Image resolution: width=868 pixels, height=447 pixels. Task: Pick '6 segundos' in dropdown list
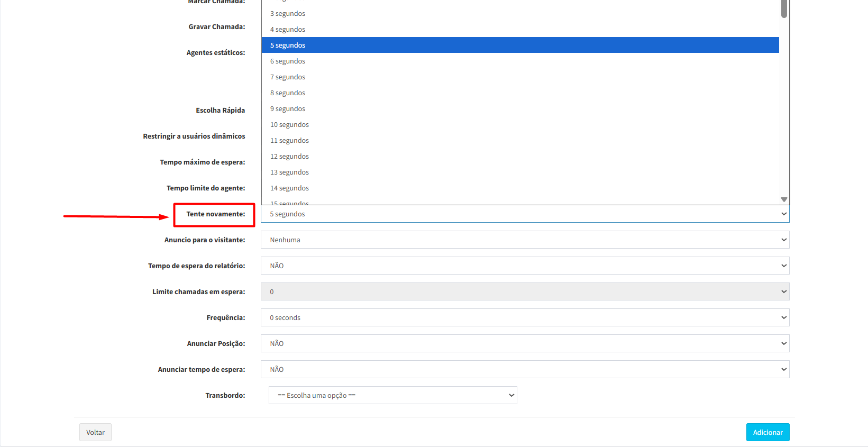[x=288, y=61]
